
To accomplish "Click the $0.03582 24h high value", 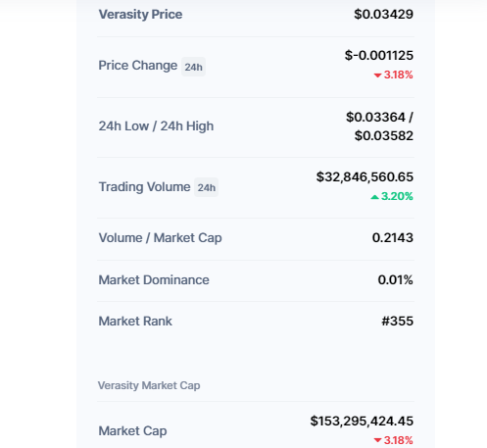I will tap(384, 135).
